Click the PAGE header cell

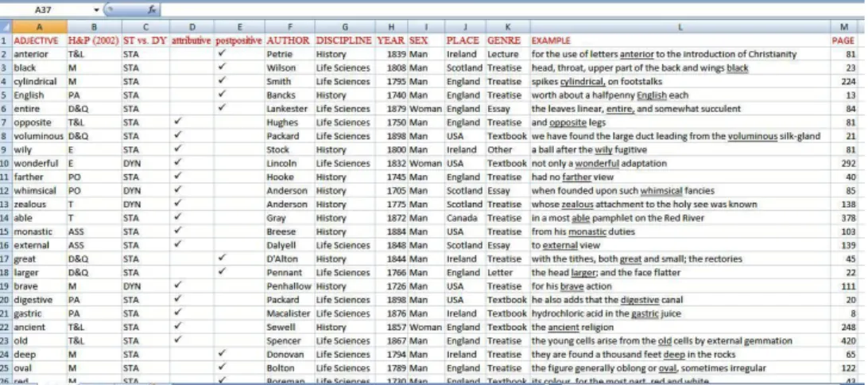pyautogui.click(x=844, y=41)
